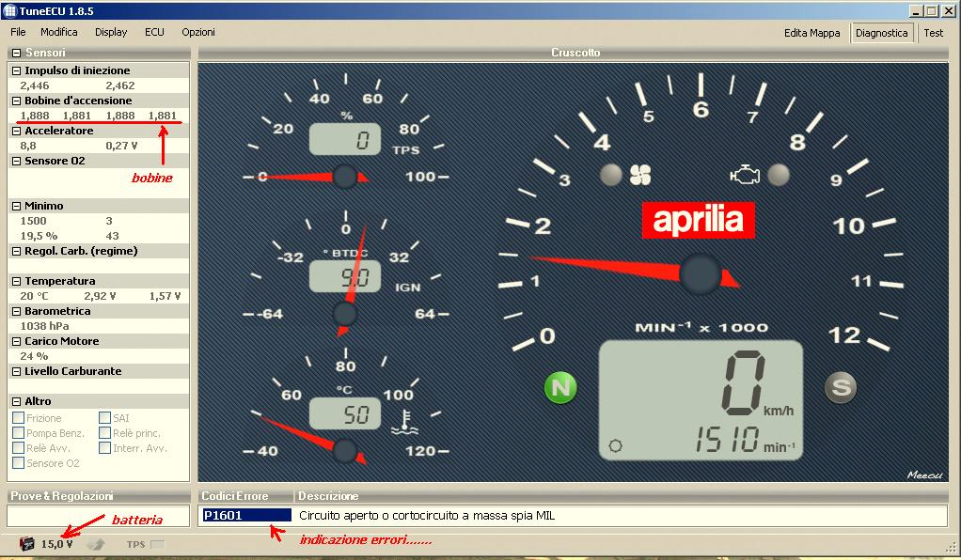Collapse the Temperatura section
Screen dimensions: 961x560
tap(17, 281)
